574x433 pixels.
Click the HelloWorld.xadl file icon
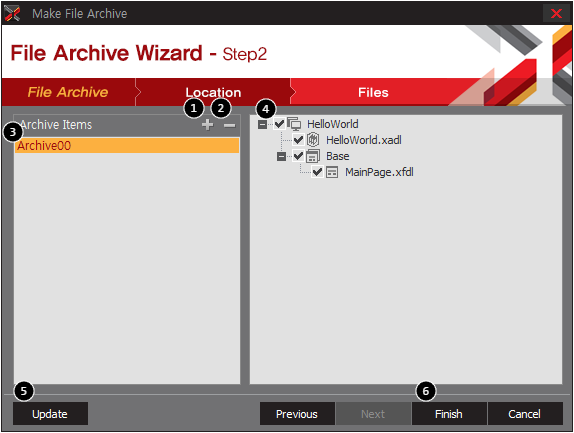(x=313, y=140)
